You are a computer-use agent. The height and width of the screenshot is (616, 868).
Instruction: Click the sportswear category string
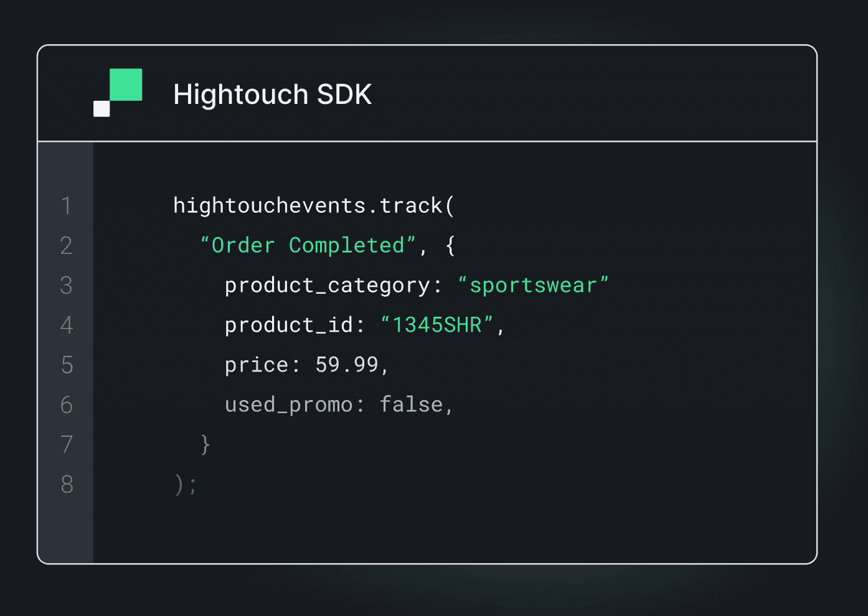[x=534, y=284]
